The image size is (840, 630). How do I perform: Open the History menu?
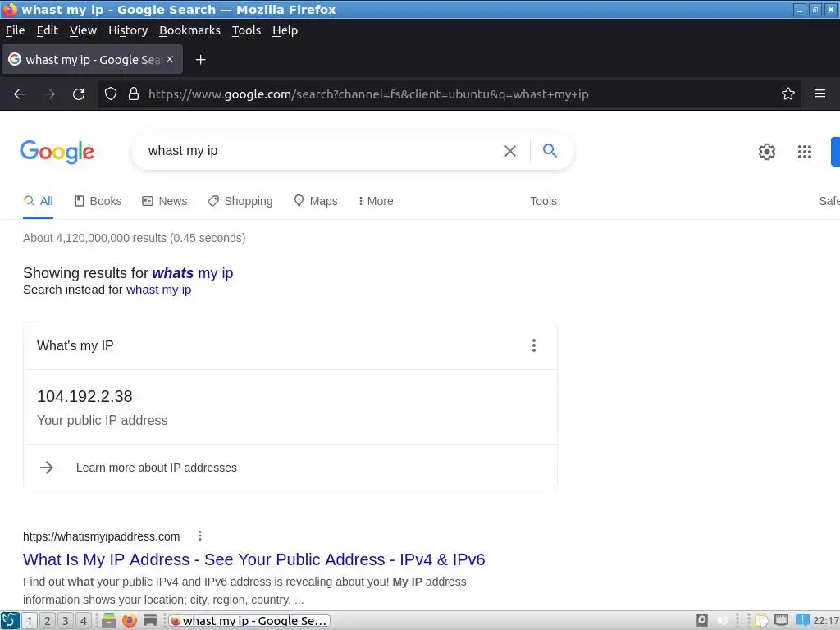[128, 30]
